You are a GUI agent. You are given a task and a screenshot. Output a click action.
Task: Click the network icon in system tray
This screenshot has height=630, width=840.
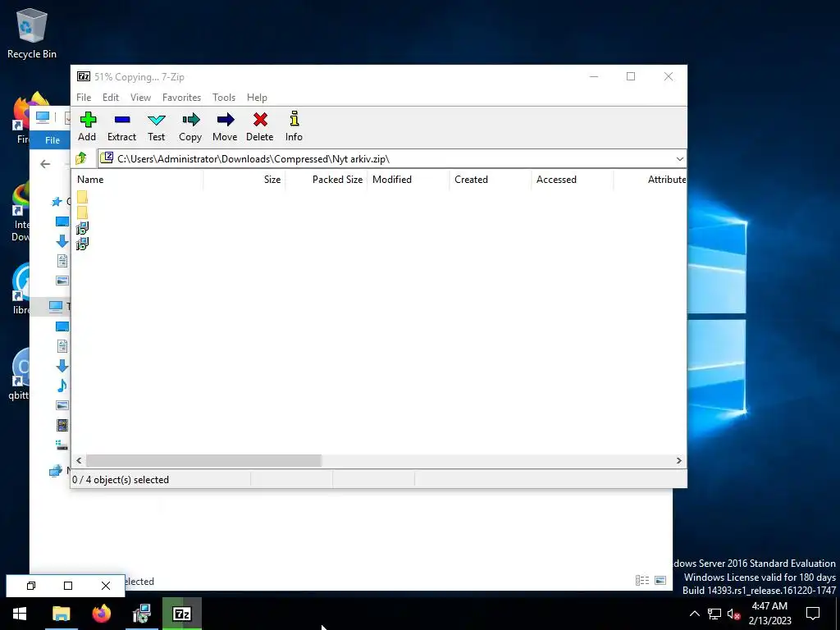pos(714,614)
